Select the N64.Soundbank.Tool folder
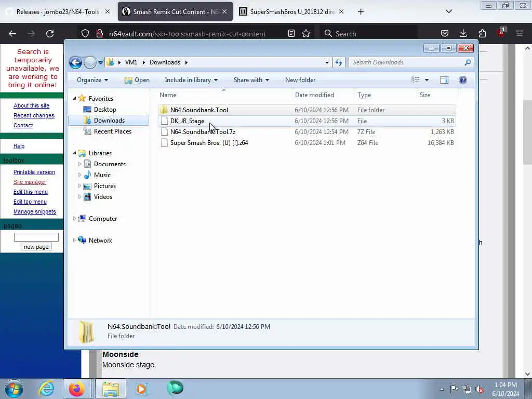Screen dimensions: 532x399 307,110
